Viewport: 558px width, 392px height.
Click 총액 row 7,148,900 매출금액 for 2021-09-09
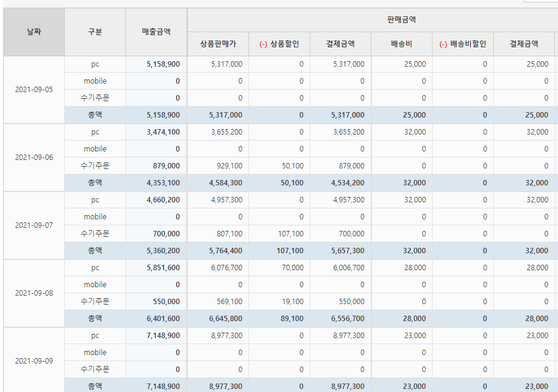163,387
